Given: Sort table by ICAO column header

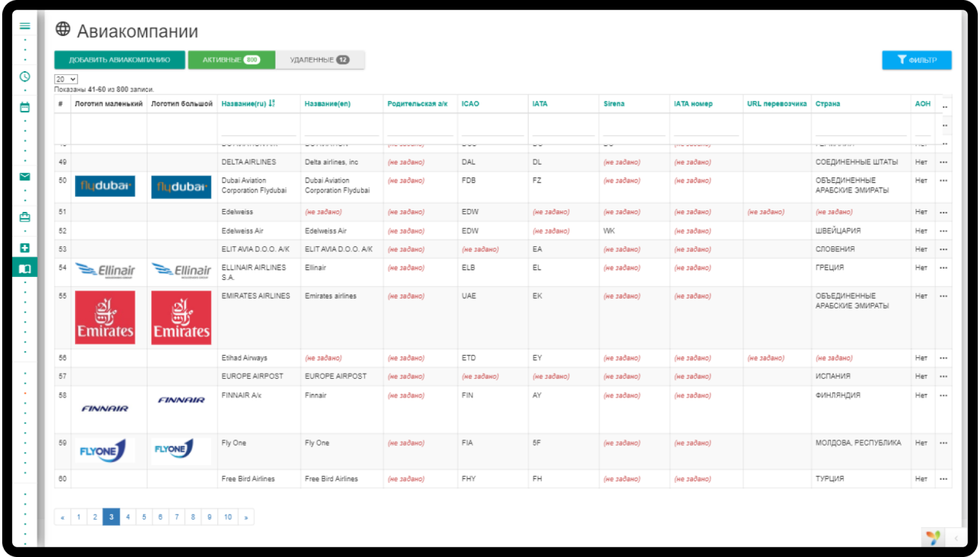Looking at the screenshot, I should pos(470,104).
